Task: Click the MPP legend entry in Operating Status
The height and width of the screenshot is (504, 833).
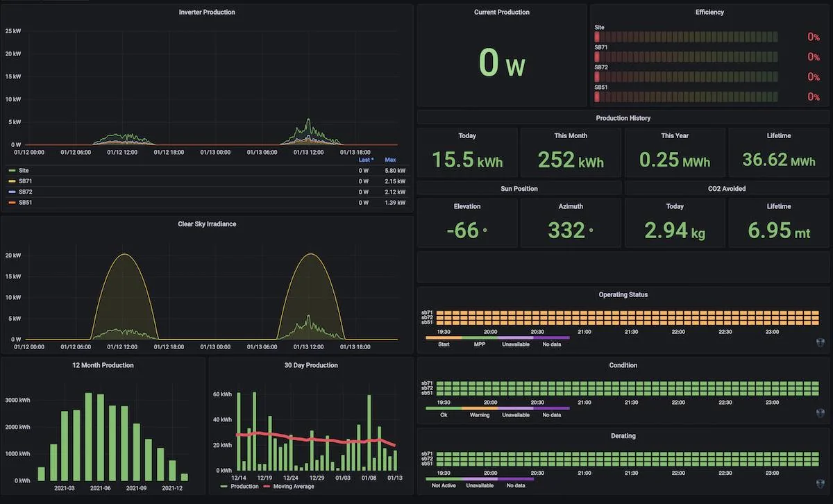Action: coord(480,344)
